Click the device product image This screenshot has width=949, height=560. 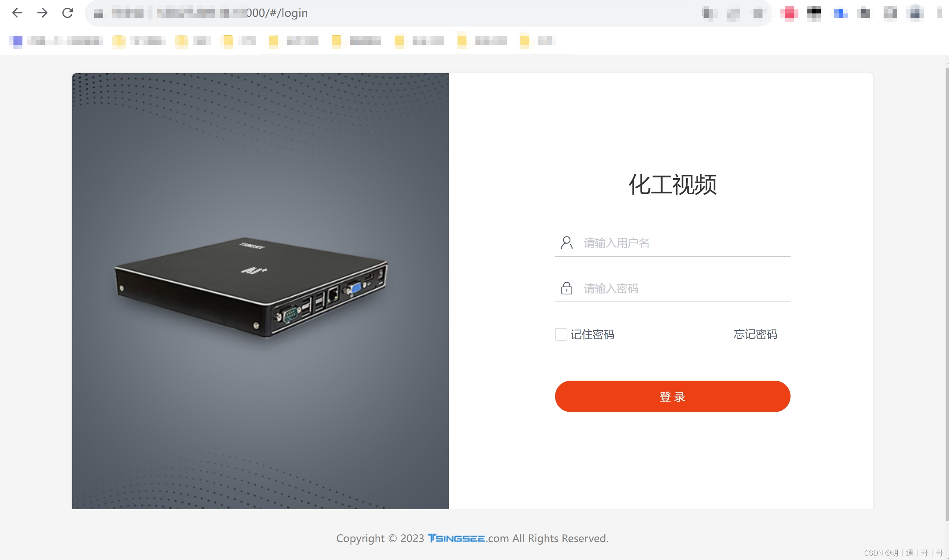pyautogui.click(x=252, y=287)
